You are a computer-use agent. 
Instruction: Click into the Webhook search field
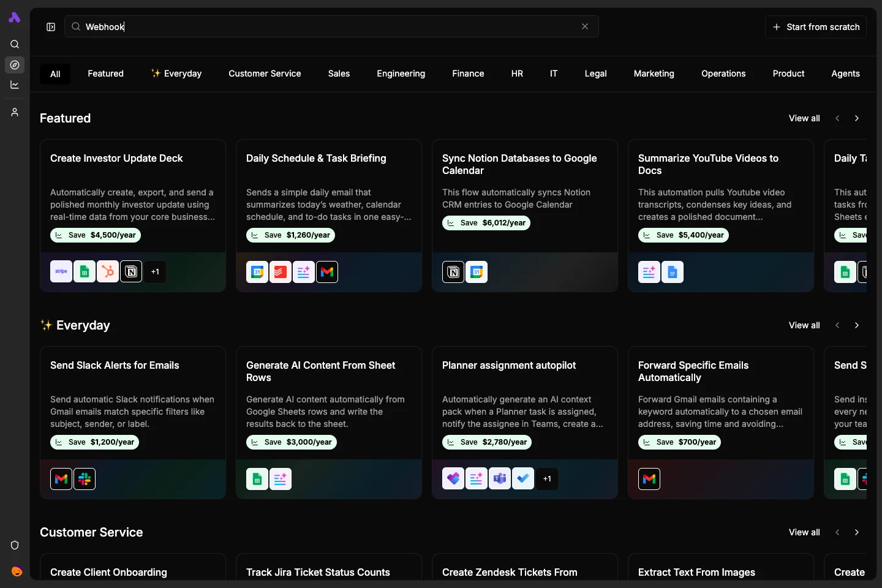point(331,26)
